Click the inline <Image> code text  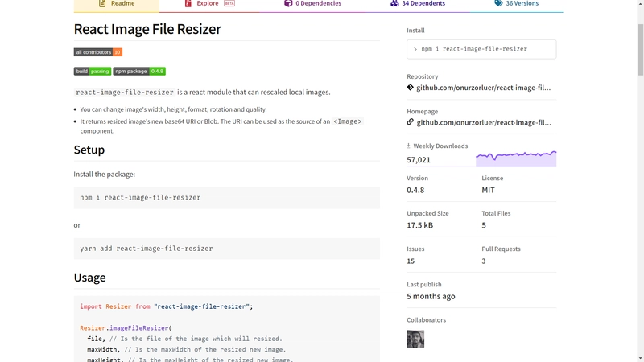[348, 121]
